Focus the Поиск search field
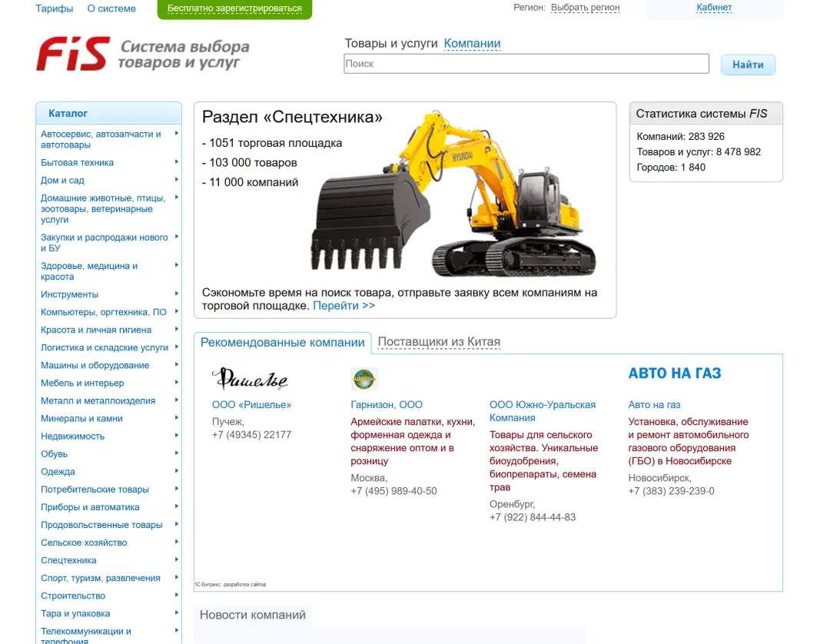Viewport: 830px width, 644px height. (x=526, y=64)
